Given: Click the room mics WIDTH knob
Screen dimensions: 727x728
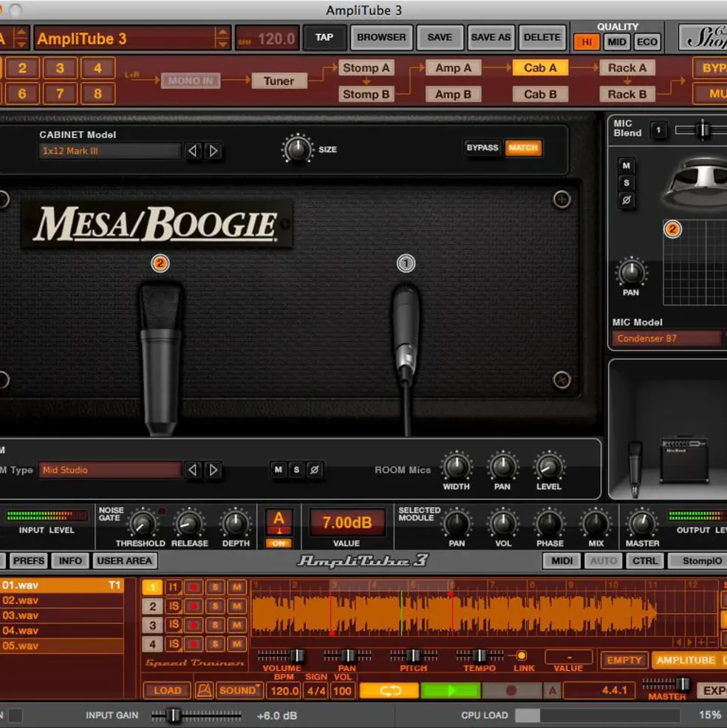Looking at the screenshot, I should 457,466.
